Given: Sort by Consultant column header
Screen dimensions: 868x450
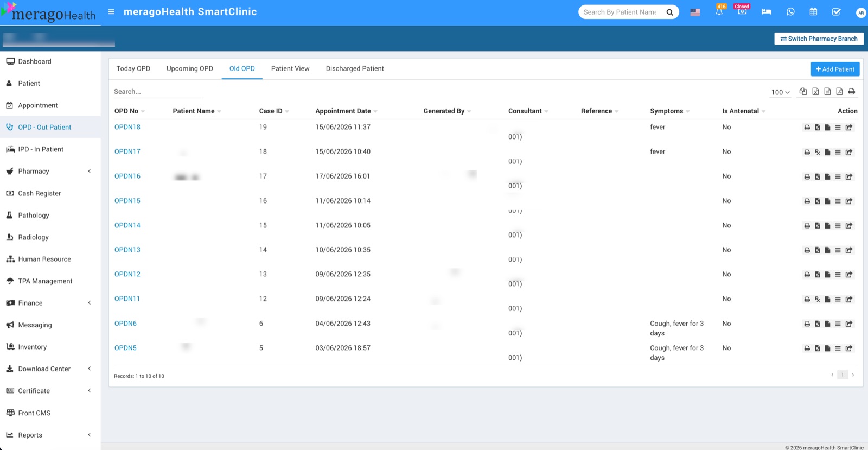Looking at the screenshot, I should pyautogui.click(x=528, y=111).
